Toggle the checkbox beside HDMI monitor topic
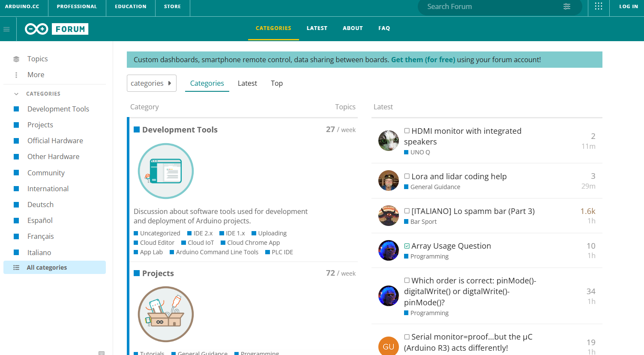The height and width of the screenshot is (355, 644). [x=406, y=130]
